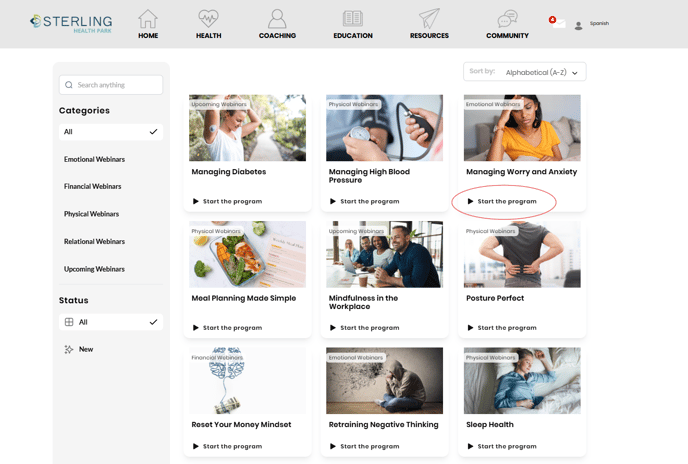
Task: Open the Sleep Health webinar thumbnail
Action: point(522,380)
